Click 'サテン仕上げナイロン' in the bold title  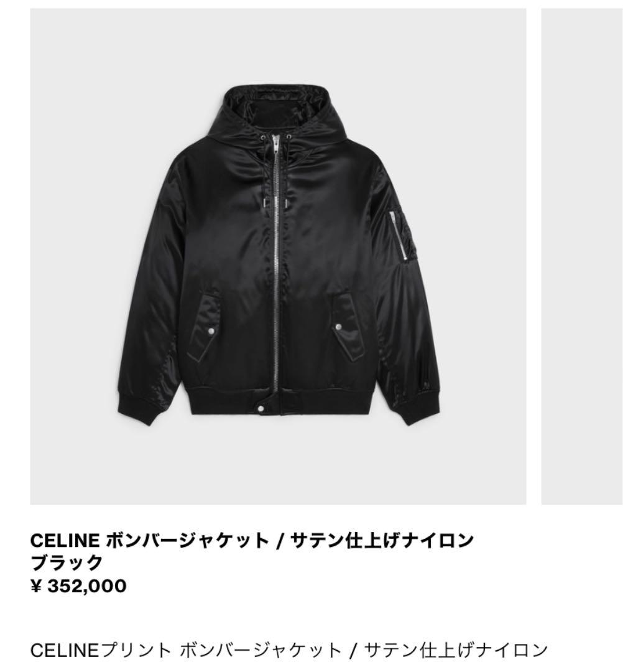pos(382,540)
